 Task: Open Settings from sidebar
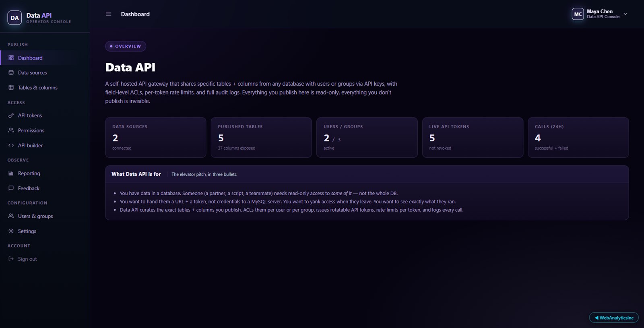[45, 231]
